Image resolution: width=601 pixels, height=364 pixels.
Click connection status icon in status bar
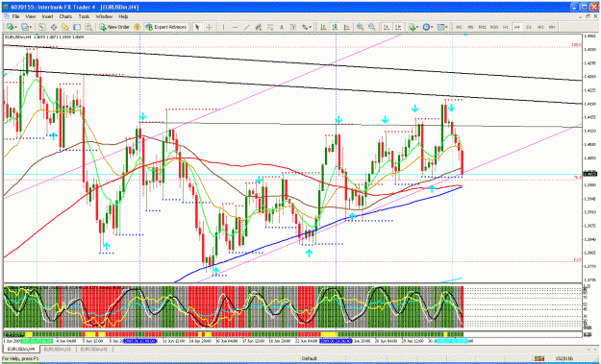[x=539, y=358]
